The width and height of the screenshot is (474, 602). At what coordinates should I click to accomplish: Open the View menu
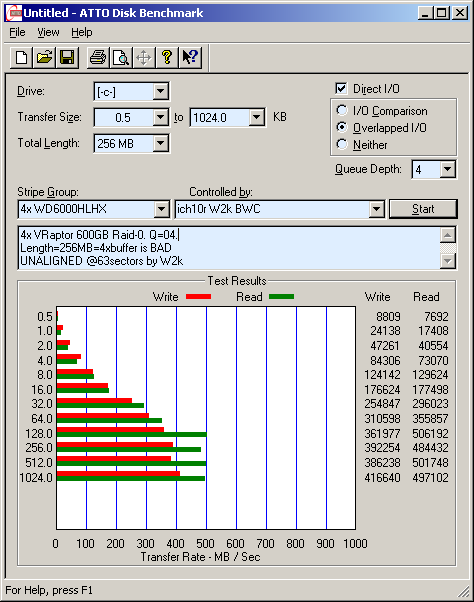pos(48,32)
